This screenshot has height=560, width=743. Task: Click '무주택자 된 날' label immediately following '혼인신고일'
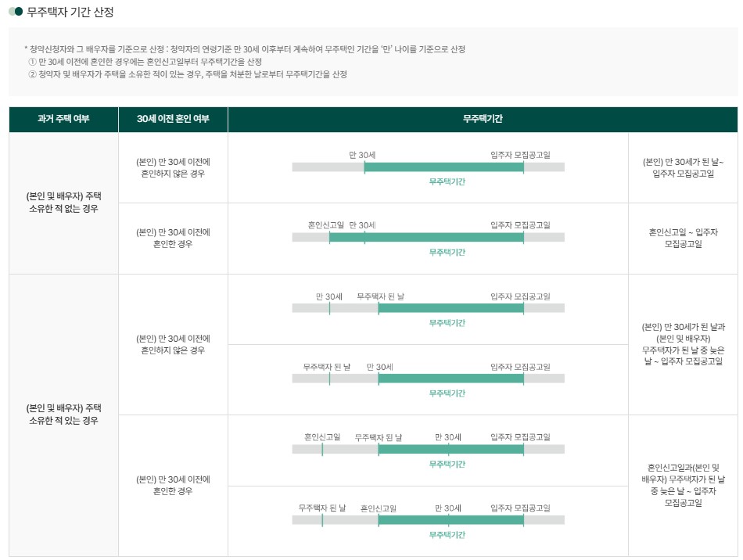[x=378, y=437]
